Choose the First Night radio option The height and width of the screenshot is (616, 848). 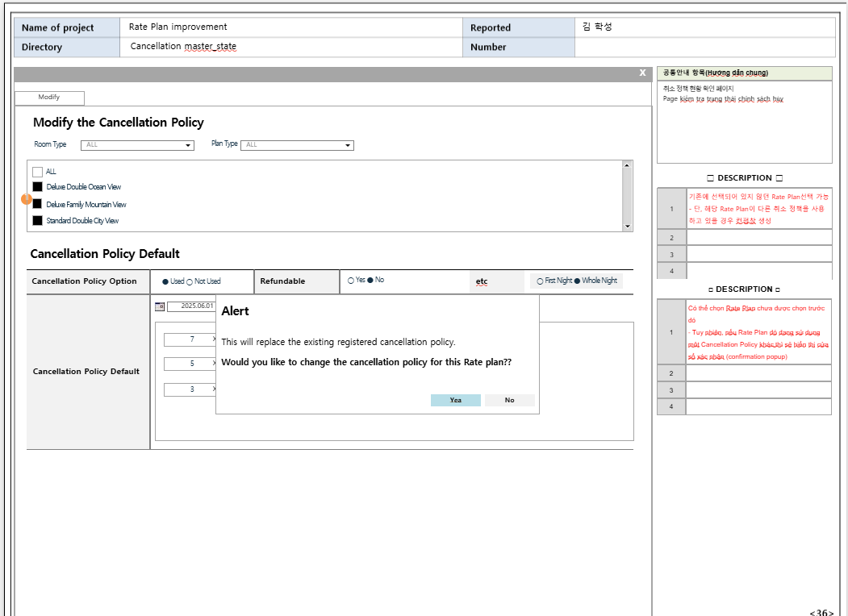[540, 281]
